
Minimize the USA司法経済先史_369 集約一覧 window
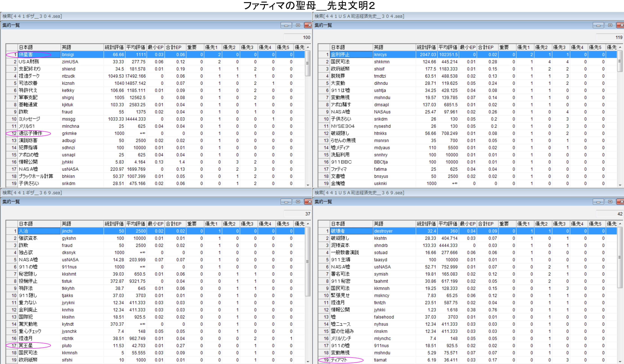click(x=598, y=202)
